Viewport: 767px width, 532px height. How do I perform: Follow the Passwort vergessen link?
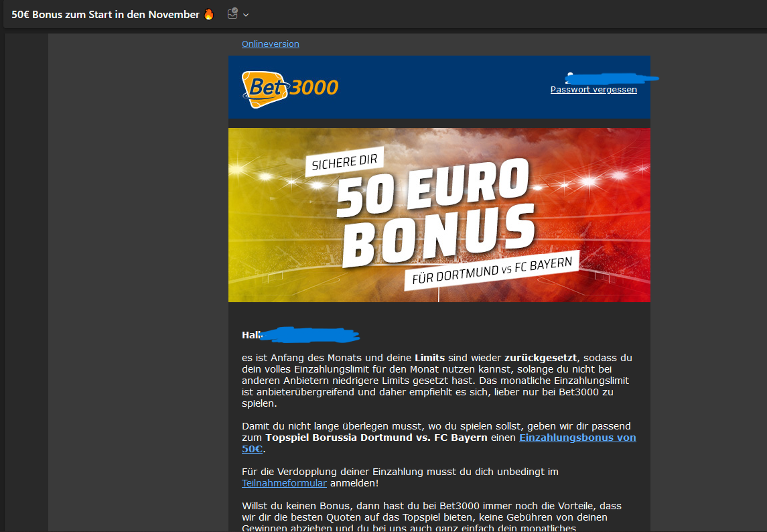tap(594, 90)
